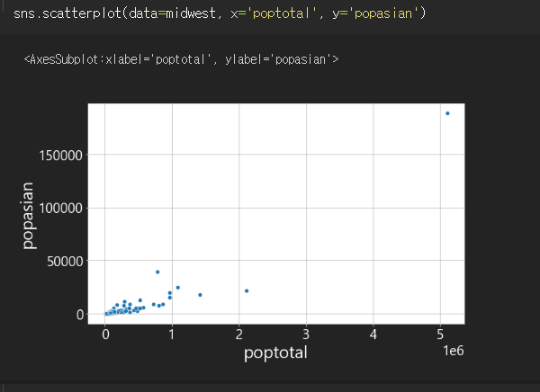Click the 150000 y-axis tick label

pyautogui.click(x=60, y=156)
